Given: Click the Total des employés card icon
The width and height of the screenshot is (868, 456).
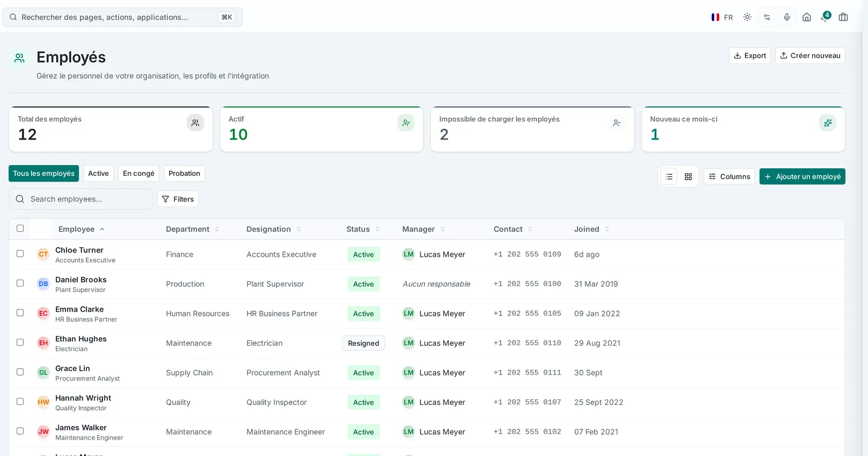Looking at the screenshot, I should [195, 123].
